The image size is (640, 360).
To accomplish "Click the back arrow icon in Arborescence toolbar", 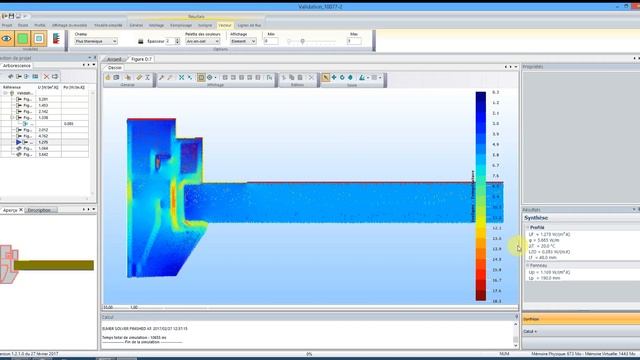I will tap(11, 77).
